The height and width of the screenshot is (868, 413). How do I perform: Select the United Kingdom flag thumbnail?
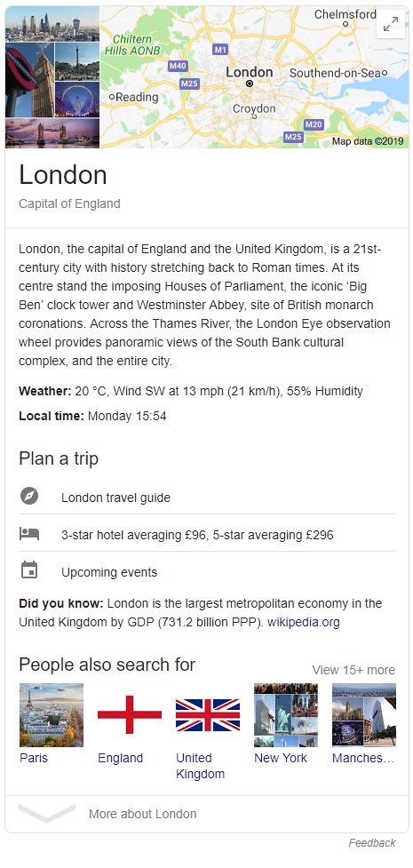(208, 715)
